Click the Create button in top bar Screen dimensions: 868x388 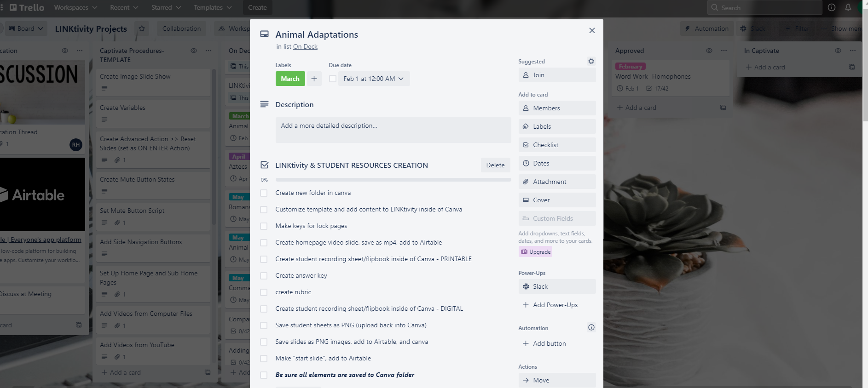257,7
